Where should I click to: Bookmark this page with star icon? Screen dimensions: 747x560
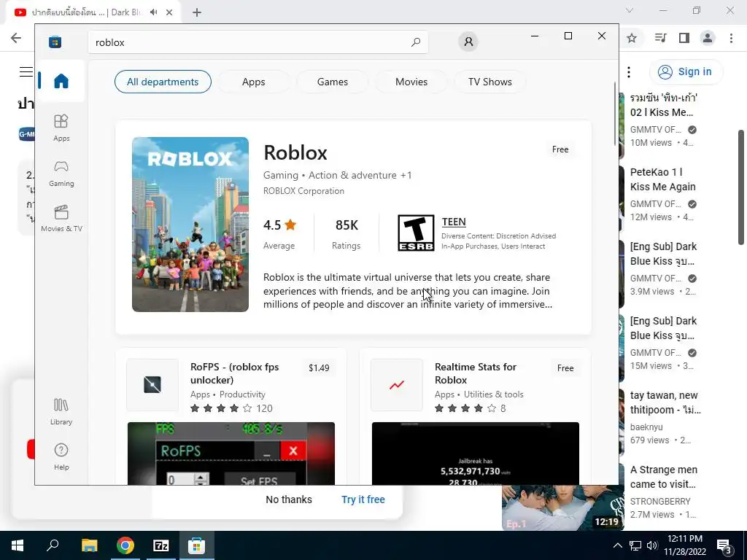632,38
